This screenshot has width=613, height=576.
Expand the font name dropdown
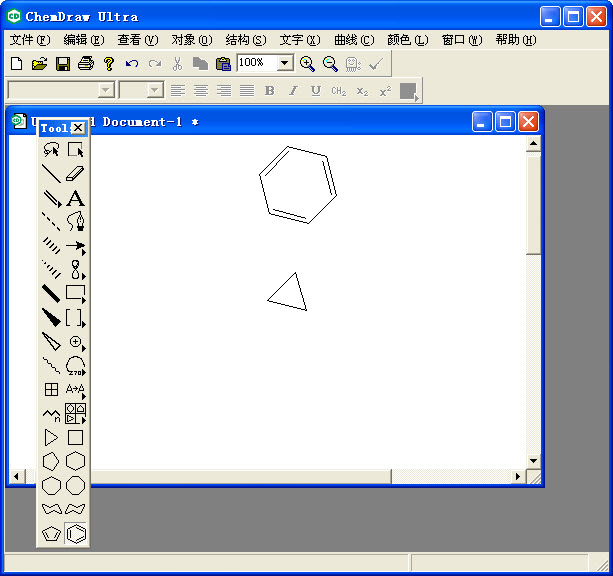click(x=106, y=90)
